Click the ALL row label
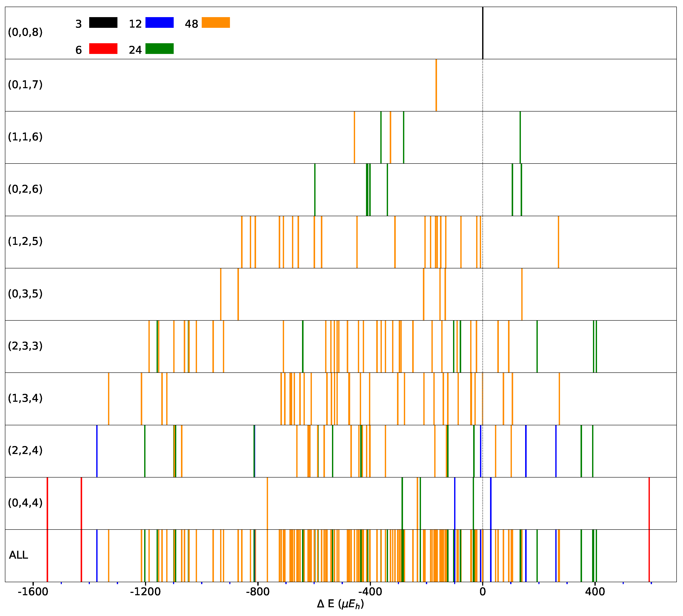Viewport: 683px width, 616px height. 19,555
